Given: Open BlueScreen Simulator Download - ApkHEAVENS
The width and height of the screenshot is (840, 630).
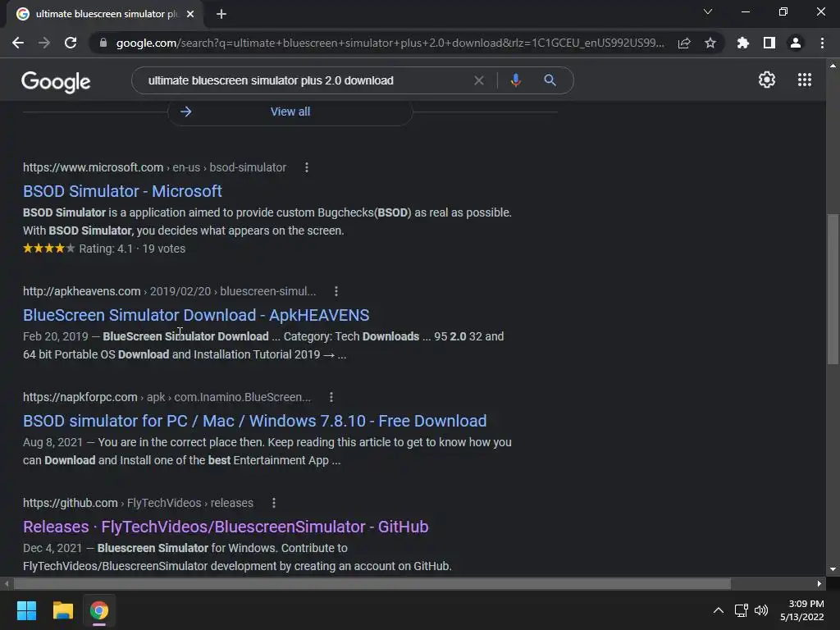Looking at the screenshot, I should 196,315.
